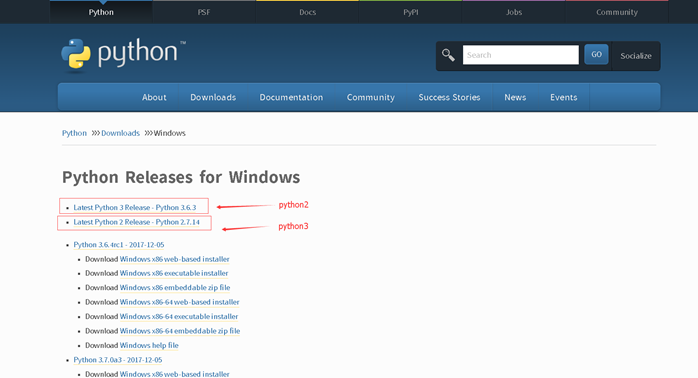Download Windows help file
Viewport: 698px width, 378px height.
tap(149, 345)
